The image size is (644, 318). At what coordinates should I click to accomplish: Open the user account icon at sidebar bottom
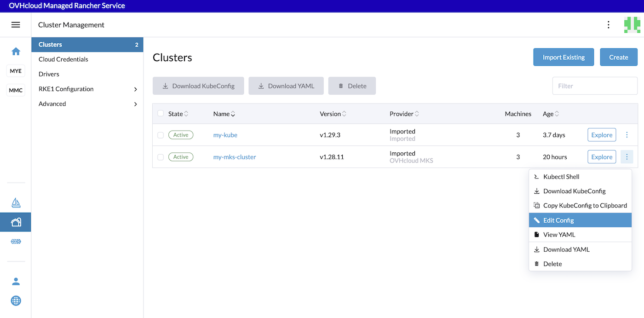coord(16,281)
